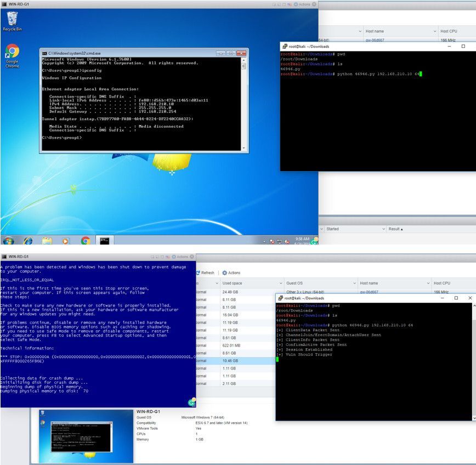Click the volume icon in the Windows 7 tray

(x=287, y=242)
